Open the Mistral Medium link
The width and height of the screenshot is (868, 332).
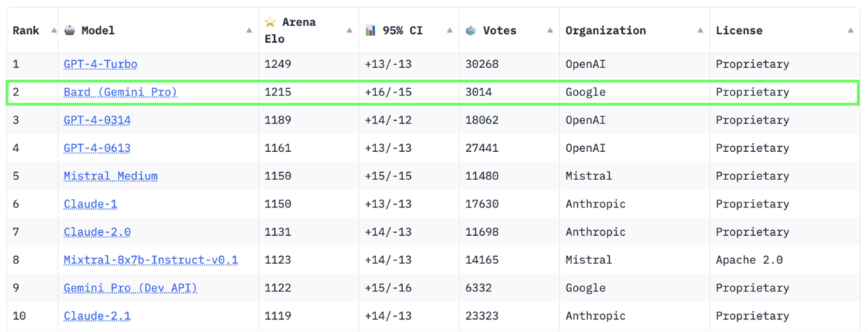pos(110,176)
